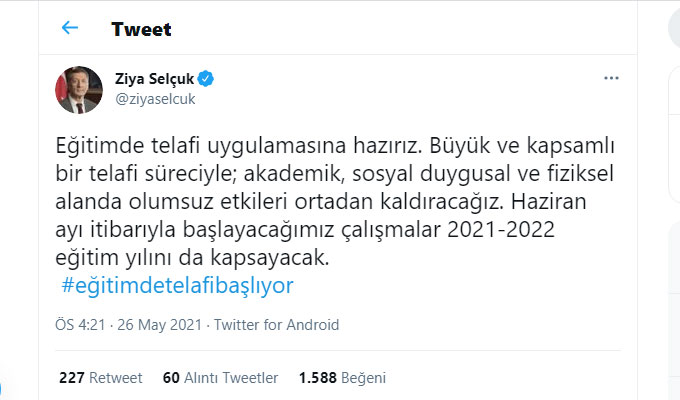Open Ziya Selçuk's profile picture
Viewport: 680px width, 400px height.
80,88
